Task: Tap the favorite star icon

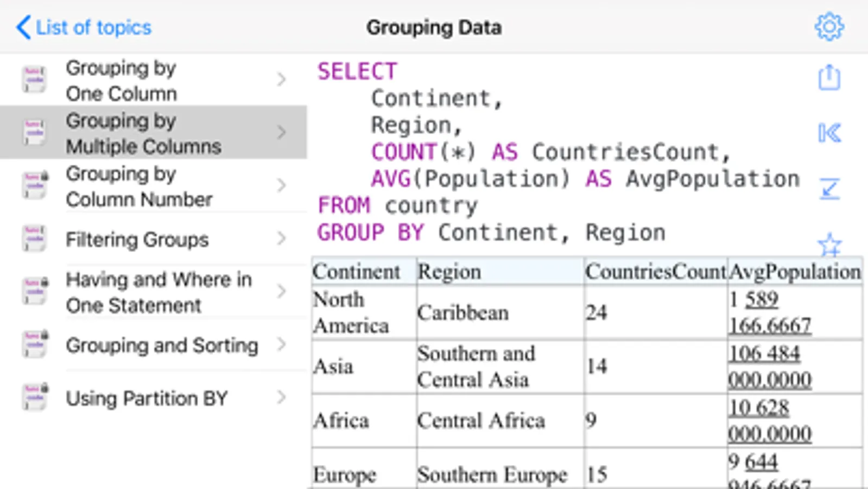Action: tap(829, 244)
